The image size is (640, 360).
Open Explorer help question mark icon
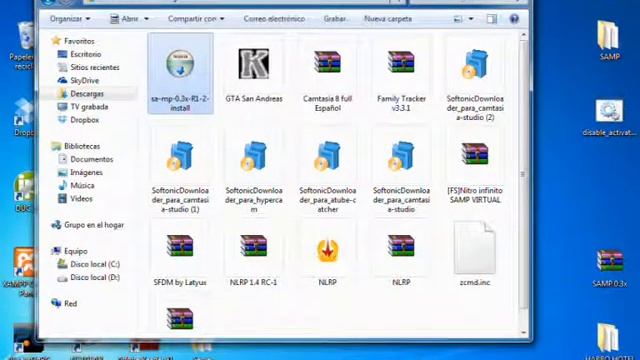point(514,19)
